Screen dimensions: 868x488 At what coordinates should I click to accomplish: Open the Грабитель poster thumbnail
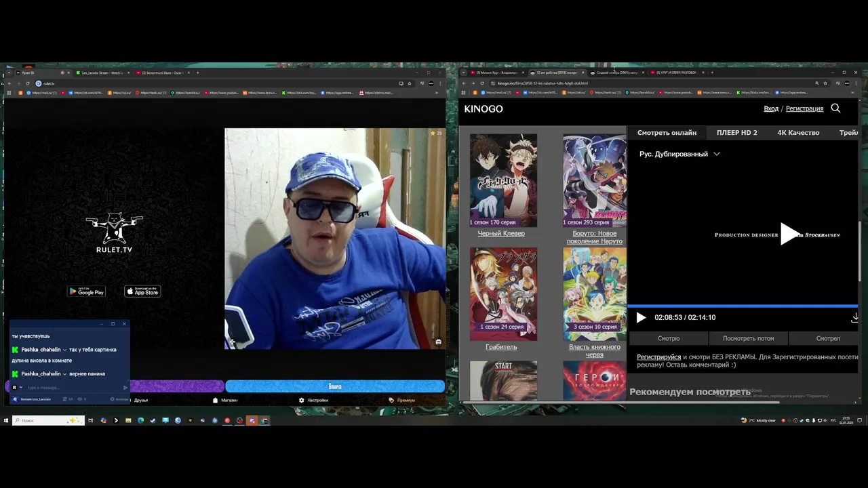(x=503, y=293)
